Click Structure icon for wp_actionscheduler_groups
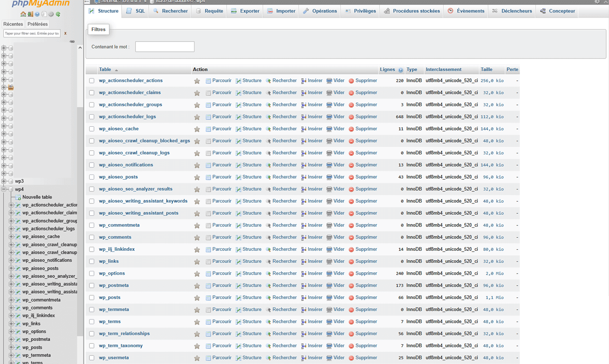This screenshot has height=364, width=609. click(238, 105)
